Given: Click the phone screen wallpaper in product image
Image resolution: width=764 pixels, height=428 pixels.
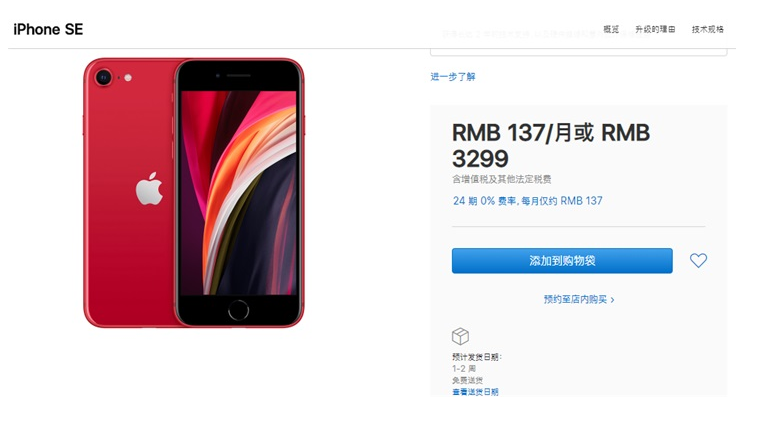Looking at the screenshot, I should pyautogui.click(x=238, y=193).
